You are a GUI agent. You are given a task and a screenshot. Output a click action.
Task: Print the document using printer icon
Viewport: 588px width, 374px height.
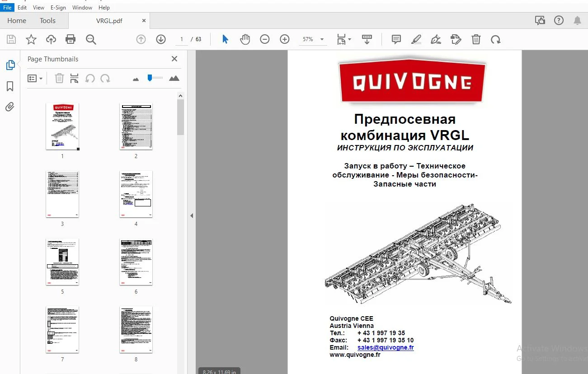point(71,39)
